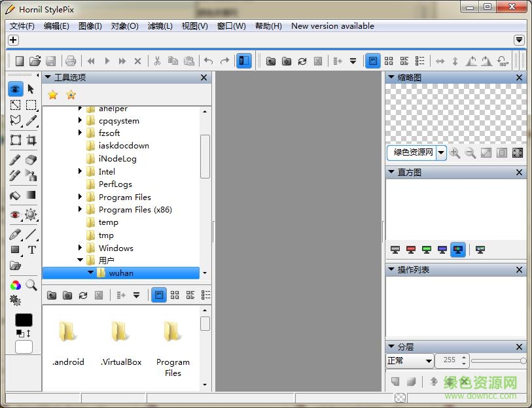The height and width of the screenshot is (408, 532).
Task: Collapse the wuhan folder node
Action: coord(90,273)
